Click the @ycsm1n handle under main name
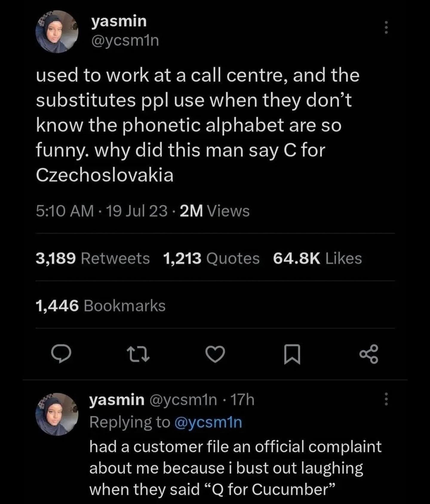The height and width of the screenshot is (504, 430). coord(125,41)
